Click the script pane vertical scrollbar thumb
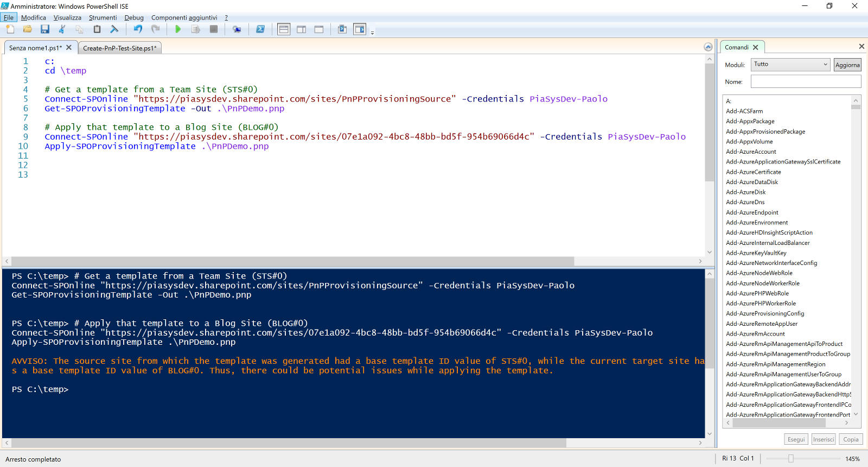 (x=709, y=122)
